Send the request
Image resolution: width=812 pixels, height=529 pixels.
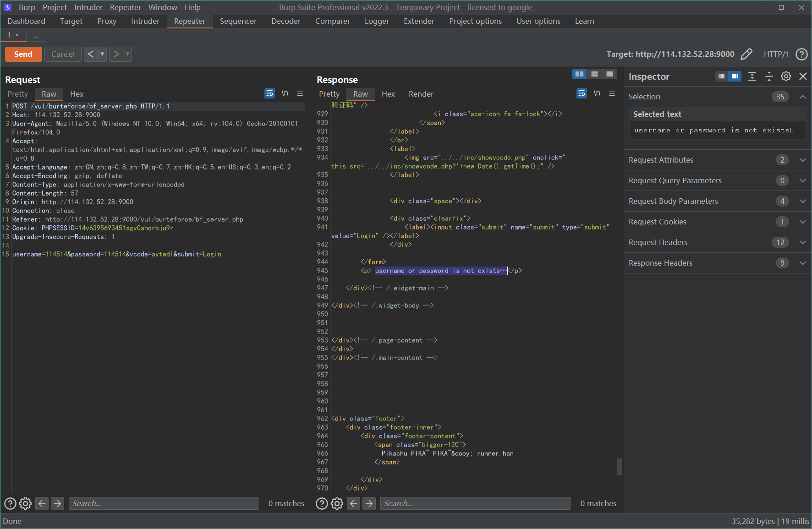(x=23, y=54)
